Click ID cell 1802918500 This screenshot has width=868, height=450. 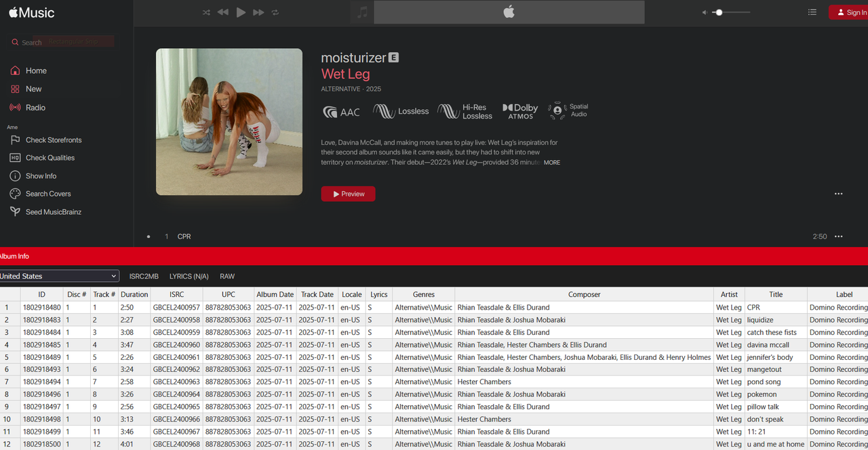(x=41, y=444)
